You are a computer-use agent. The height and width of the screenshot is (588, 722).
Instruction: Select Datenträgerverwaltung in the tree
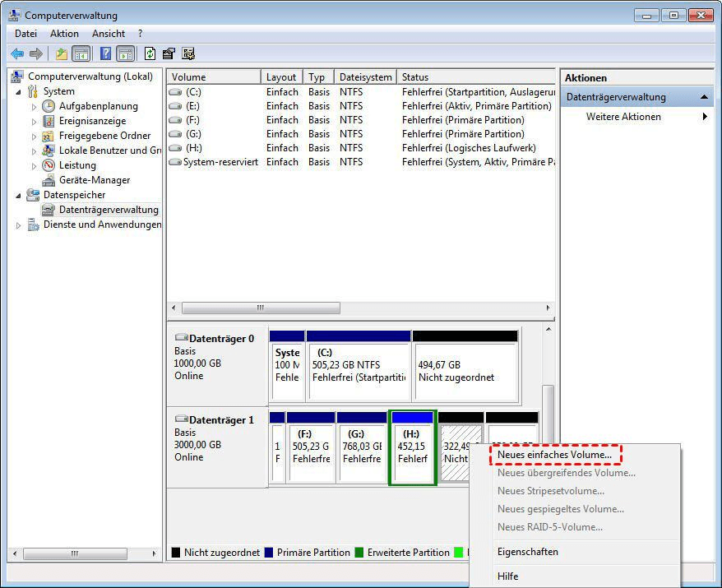(109, 210)
